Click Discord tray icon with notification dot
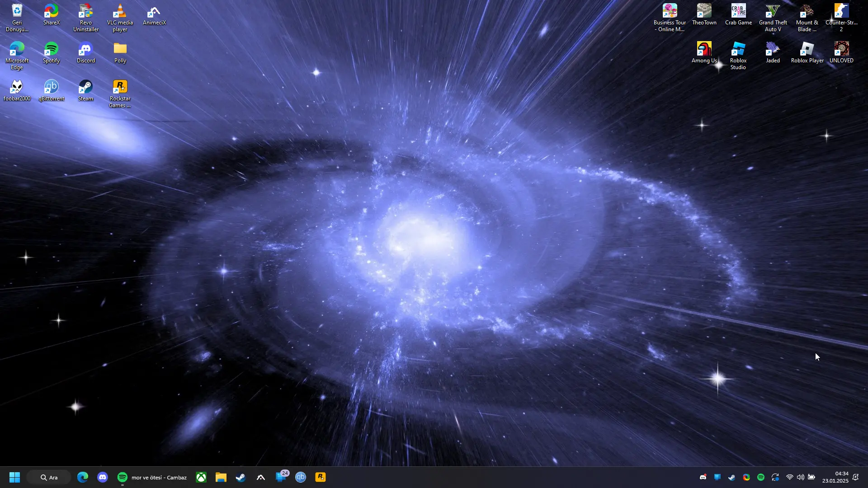 pyautogui.click(x=703, y=477)
